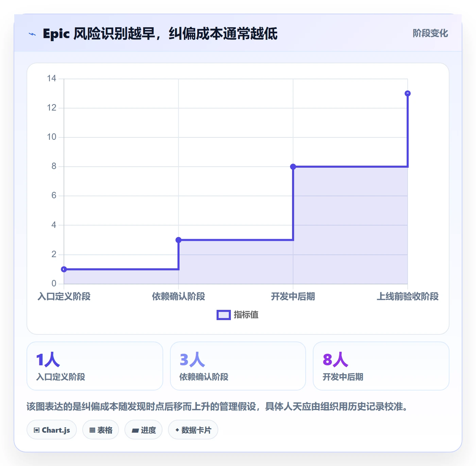Click the data point at 入口定义阶段

pyautogui.click(x=64, y=269)
